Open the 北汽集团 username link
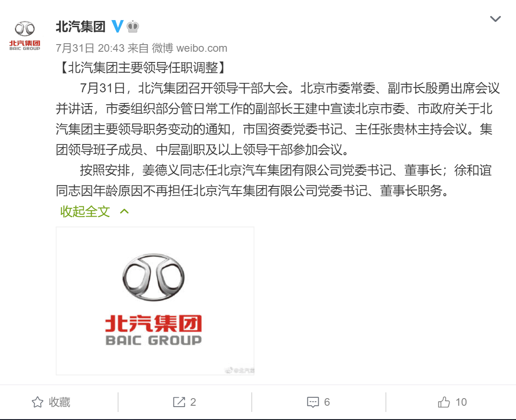The height and width of the screenshot is (420, 516). pos(81,26)
